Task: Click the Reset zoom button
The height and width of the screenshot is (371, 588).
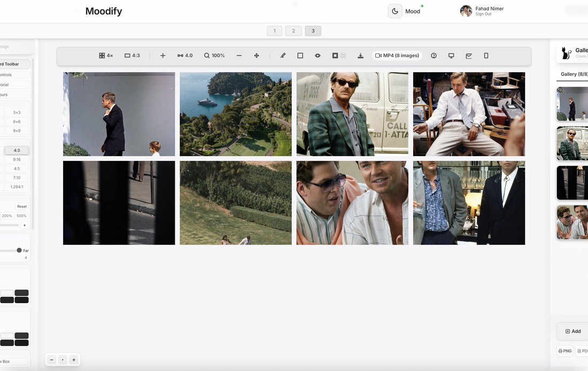Action: pos(22,206)
